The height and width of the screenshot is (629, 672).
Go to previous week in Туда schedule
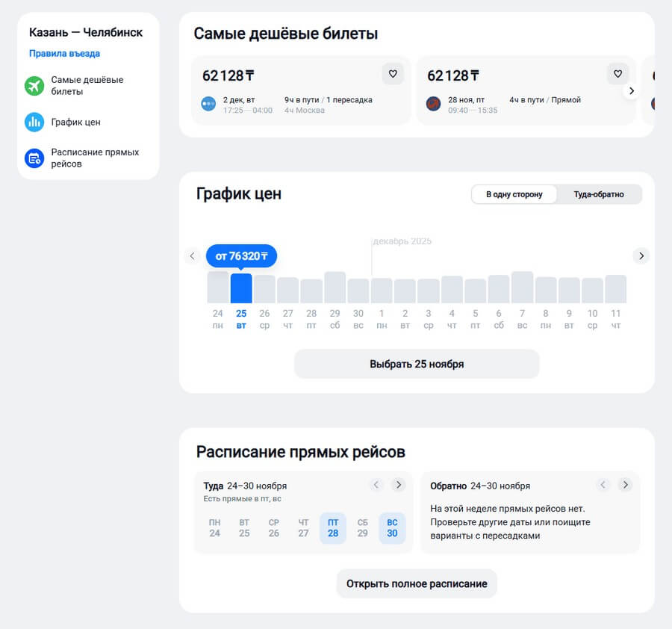pos(376,485)
